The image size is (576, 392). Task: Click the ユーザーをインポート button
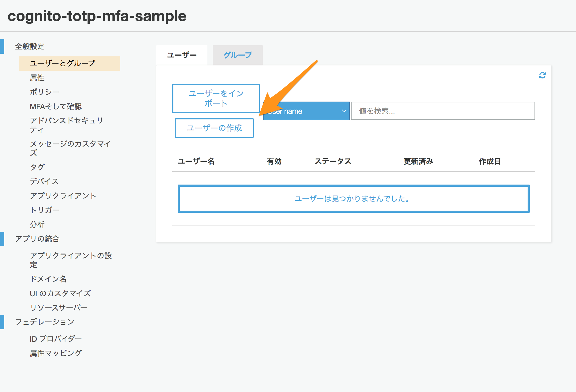[x=216, y=98]
